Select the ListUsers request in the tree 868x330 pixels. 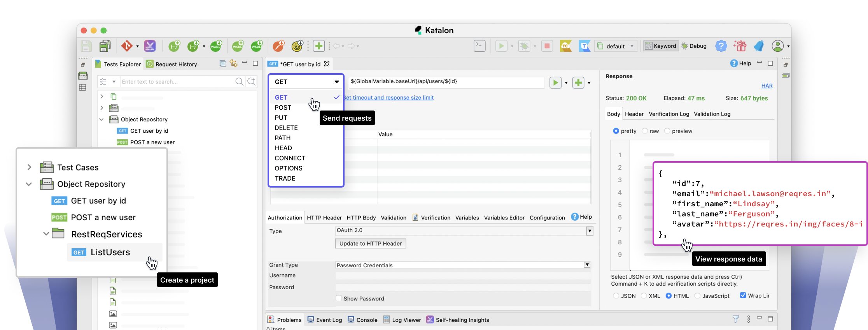point(115,252)
